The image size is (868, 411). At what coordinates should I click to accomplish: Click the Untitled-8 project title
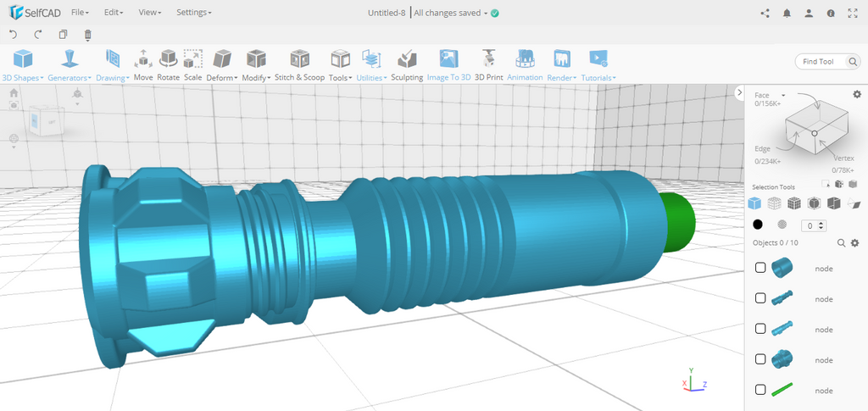387,14
